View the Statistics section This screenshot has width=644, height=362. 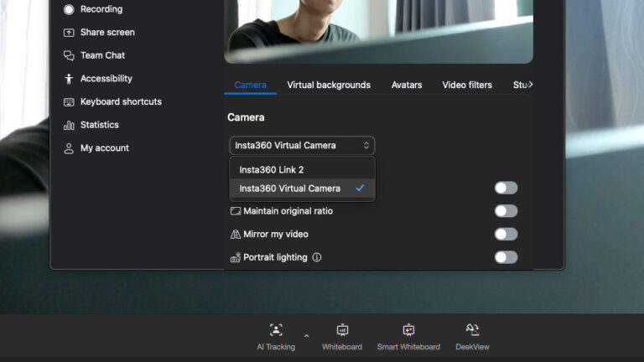[x=99, y=125]
